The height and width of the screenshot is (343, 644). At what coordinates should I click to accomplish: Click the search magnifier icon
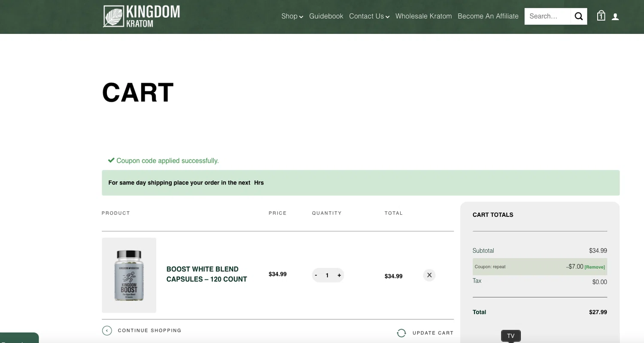coord(579,16)
